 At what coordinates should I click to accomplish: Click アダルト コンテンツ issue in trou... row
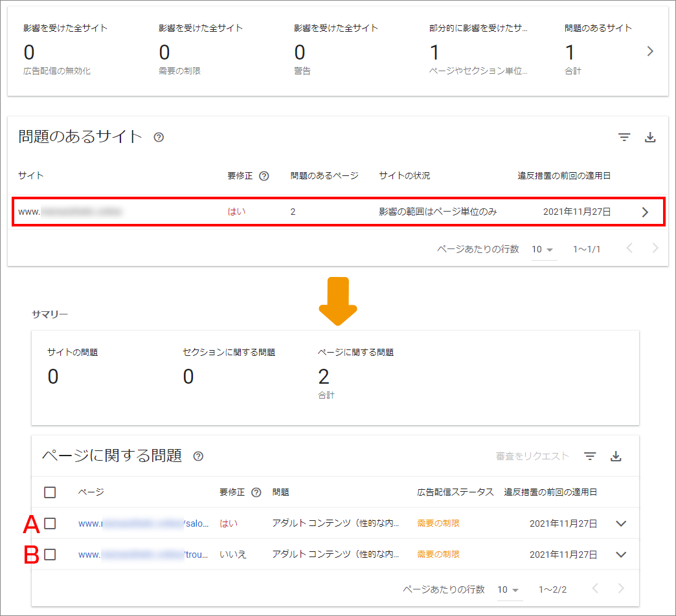click(335, 555)
